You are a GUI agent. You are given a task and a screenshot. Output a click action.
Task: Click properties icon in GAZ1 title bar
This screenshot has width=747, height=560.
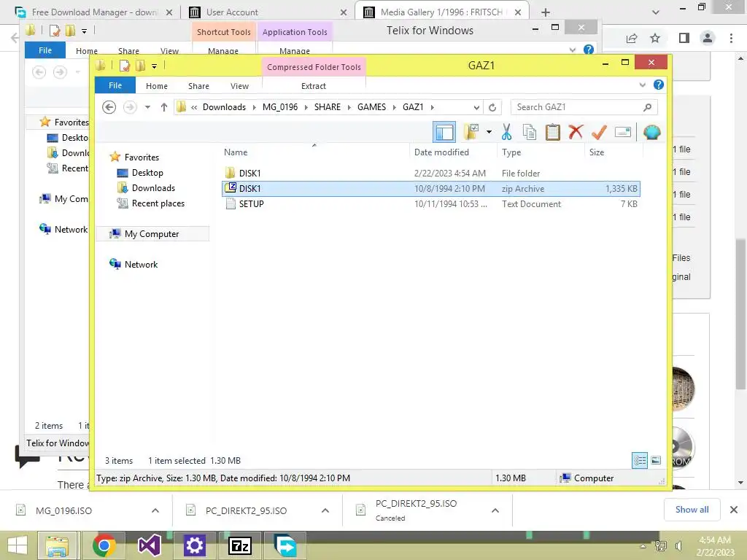(124, 66)
